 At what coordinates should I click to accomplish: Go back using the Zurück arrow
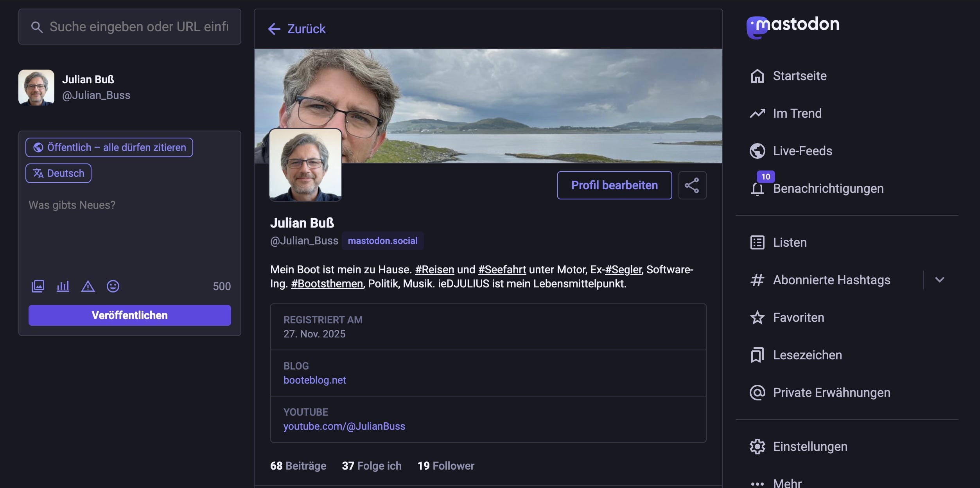pyautogui.click(x=296, y=29)
